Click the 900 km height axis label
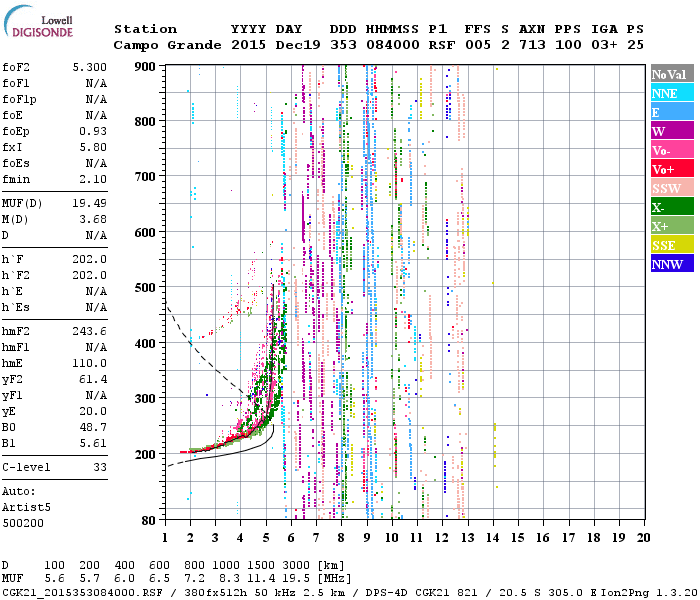The image size is (700, 600). [145, 67]
